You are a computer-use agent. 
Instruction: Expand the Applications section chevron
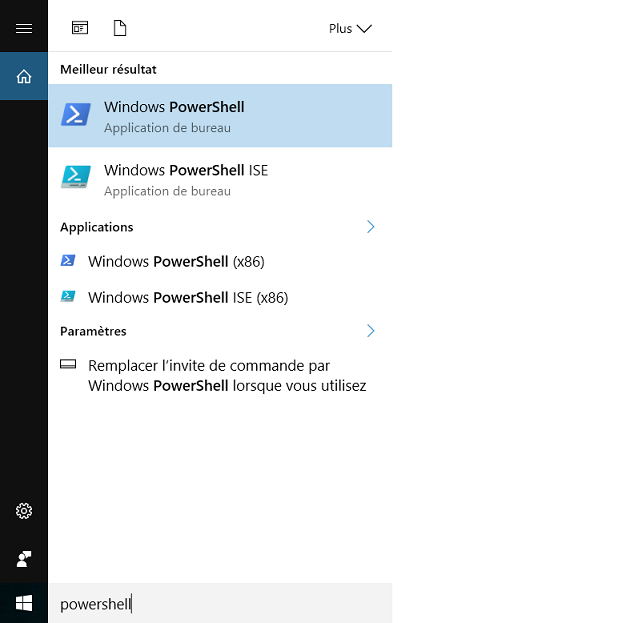370,226
